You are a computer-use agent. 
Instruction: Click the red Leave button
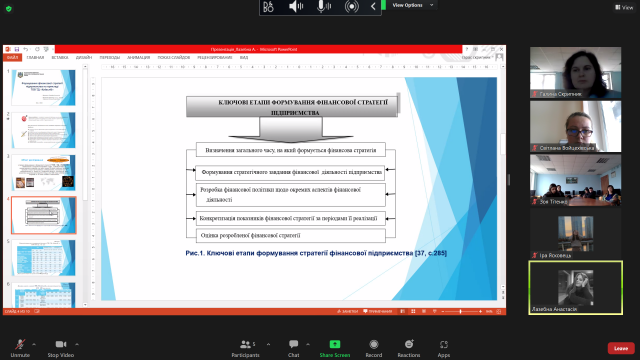pos(621,348)
